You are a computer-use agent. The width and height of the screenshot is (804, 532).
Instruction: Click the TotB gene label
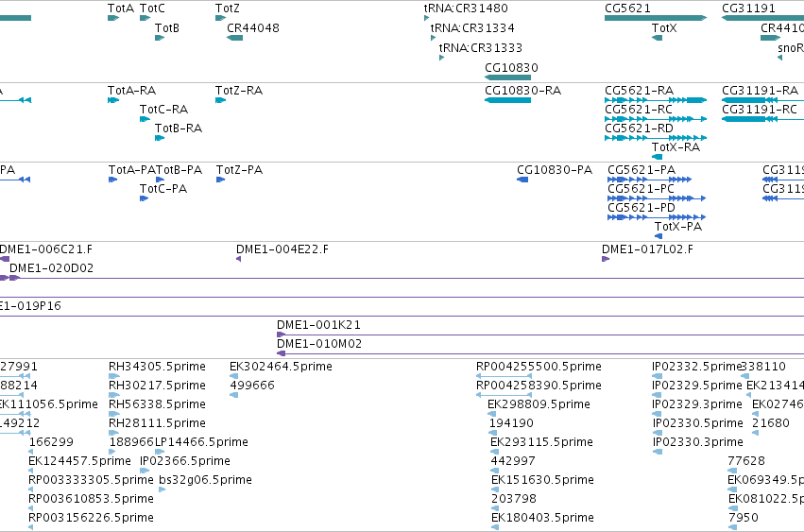[x=167, y=27]
